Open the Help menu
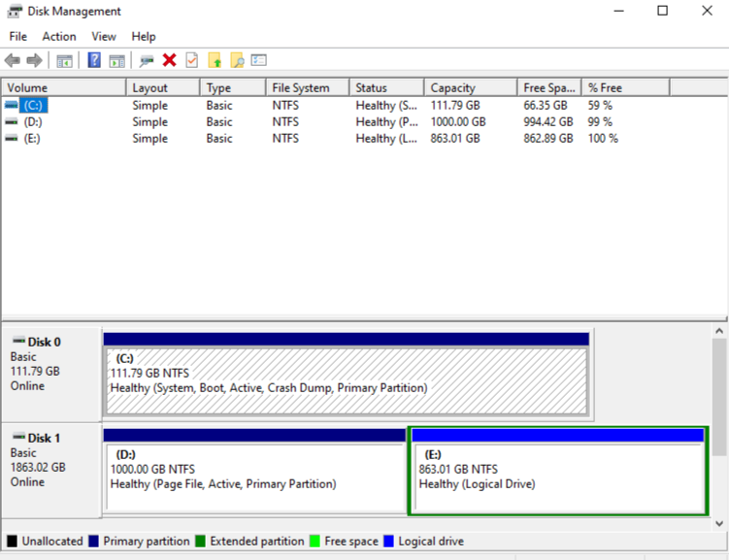729x560 pixels. [144, 36]
